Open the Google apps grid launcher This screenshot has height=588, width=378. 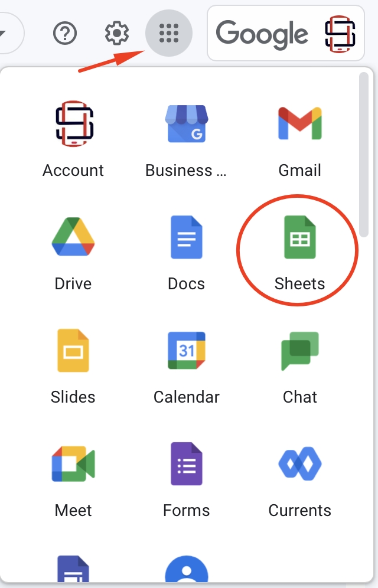tap(169, 33)
